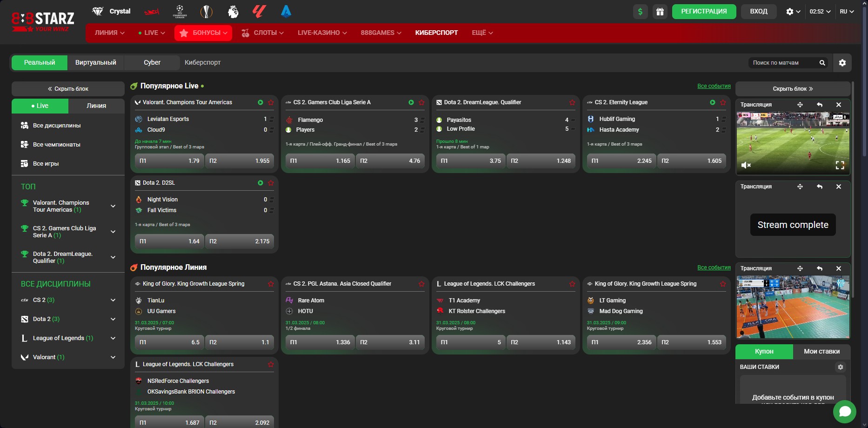Open the live chat bubble
Screen dimensions: 868x428
coord(845,412)
